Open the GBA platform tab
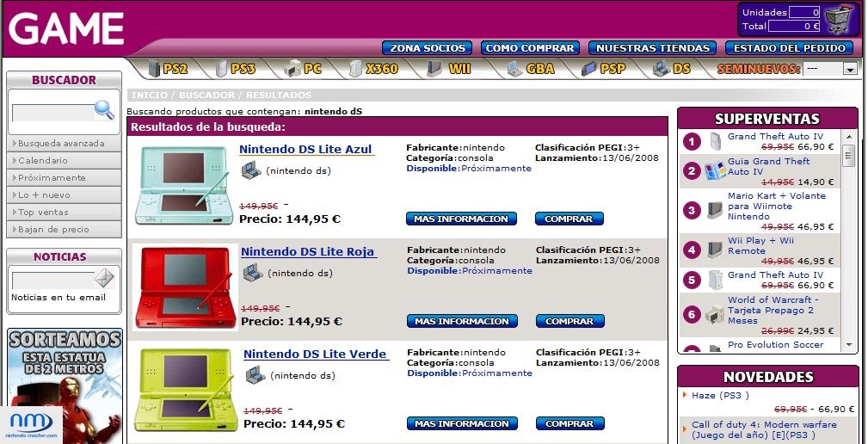This screenshot has height=444, width=868. click(531, 69)
